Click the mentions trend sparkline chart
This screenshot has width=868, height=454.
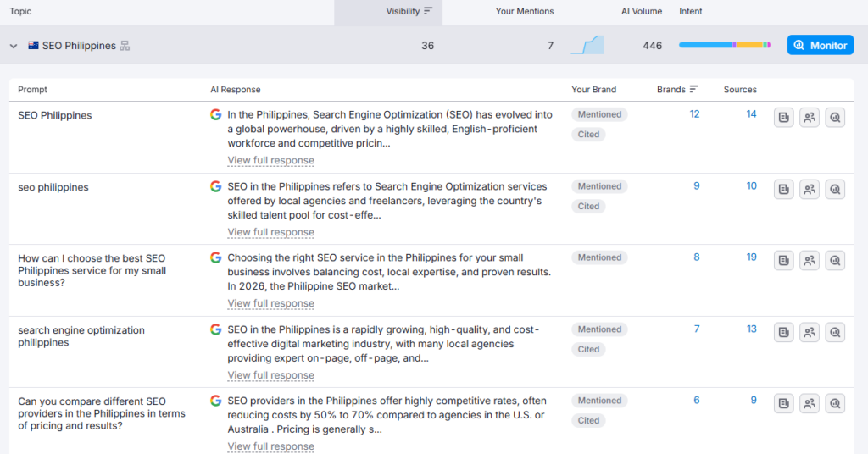587,45
